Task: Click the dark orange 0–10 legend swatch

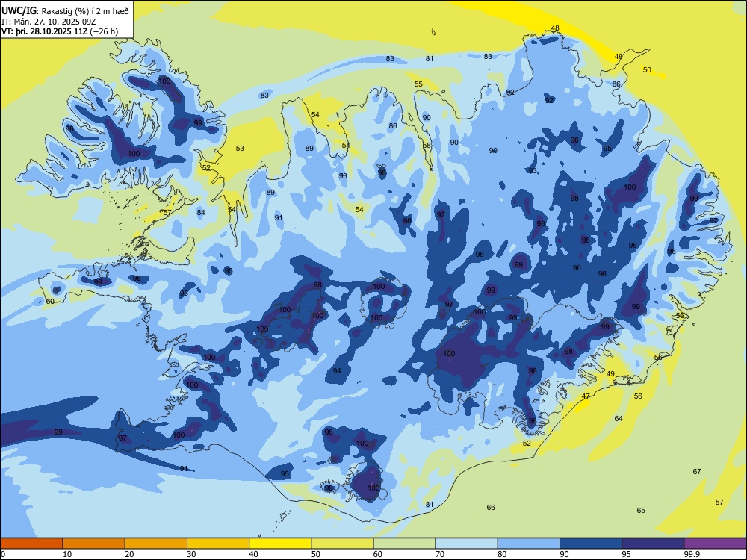Action: click(x=31, y=544)
